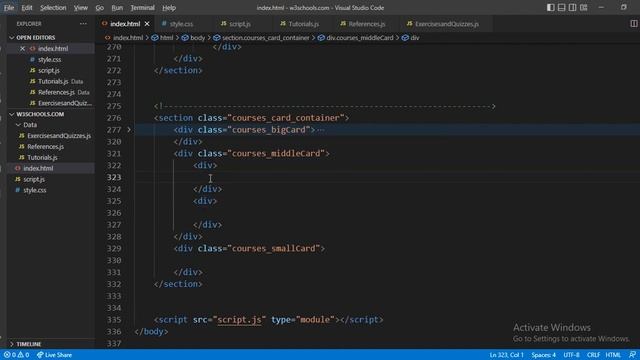Open the Terminal menu

click(x=142, y=7)
